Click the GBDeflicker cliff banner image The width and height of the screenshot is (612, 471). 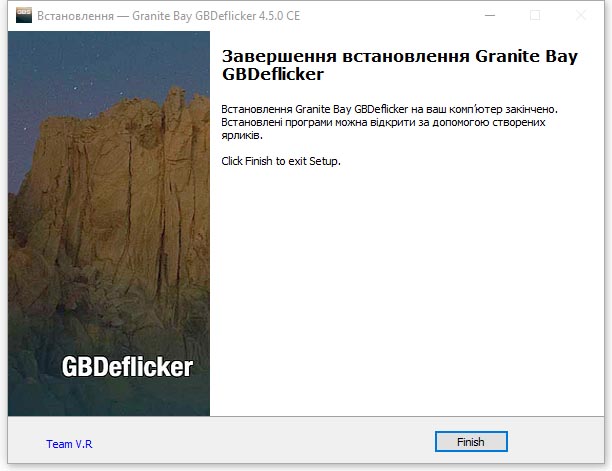click(x=109, y=224)
